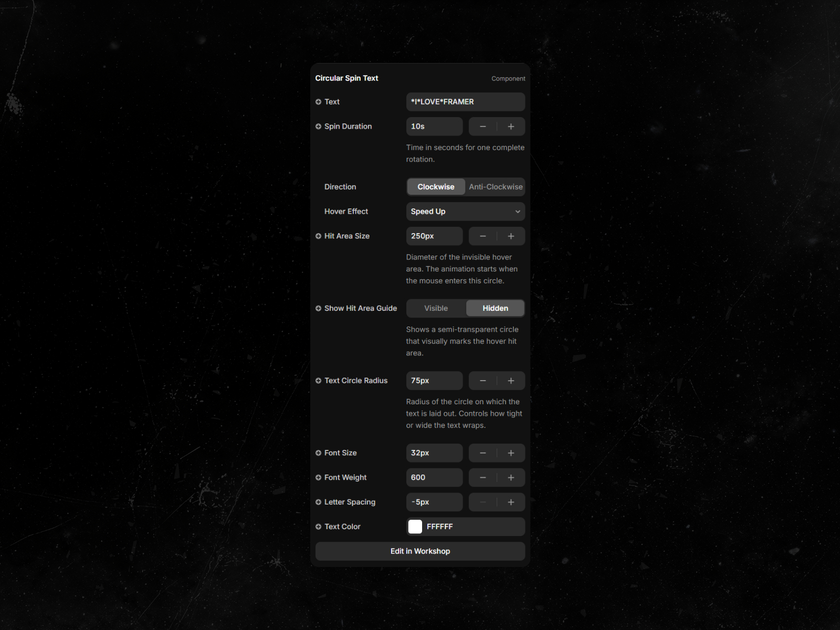Click the plus icon beside Font Size
This screenshot has height=630, width=840.
click(318, 453)
